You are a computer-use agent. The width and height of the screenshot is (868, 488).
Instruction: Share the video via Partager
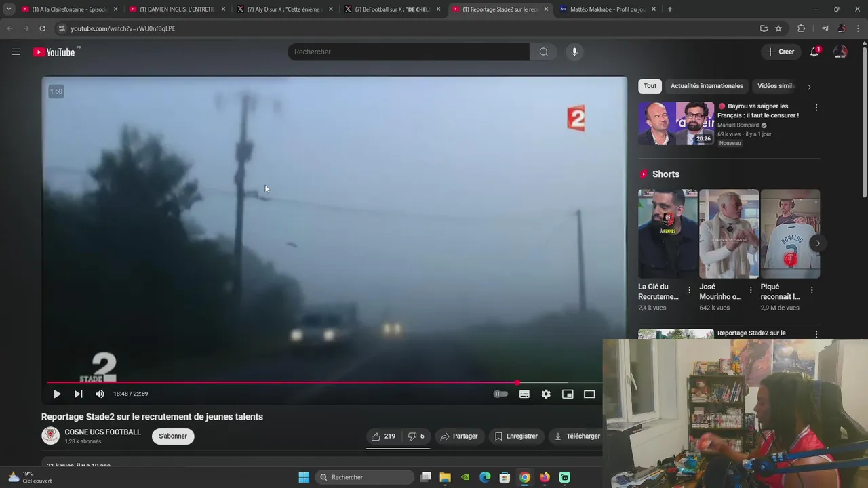tap(459, 436)
